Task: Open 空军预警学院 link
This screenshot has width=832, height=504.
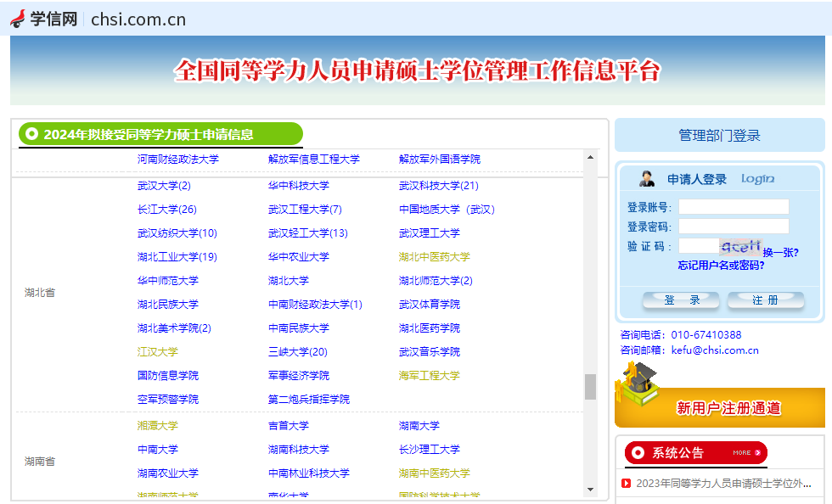Action: tap(168, 400)
